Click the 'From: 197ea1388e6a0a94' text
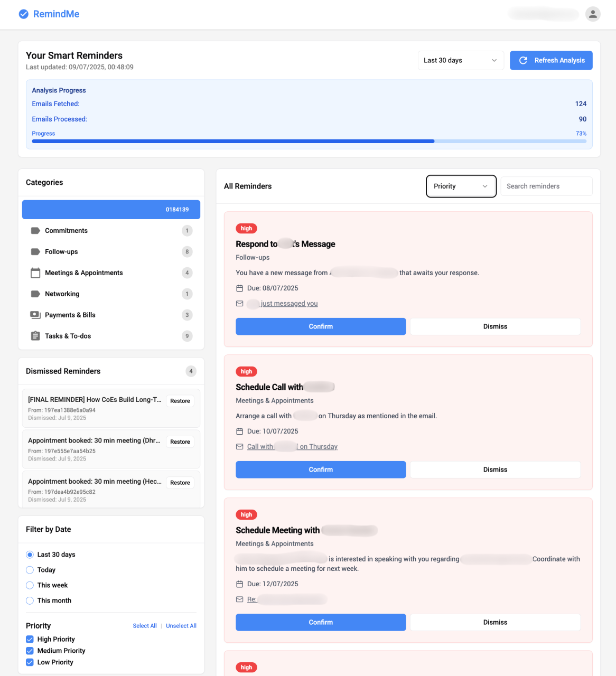 [x=62, y=410]
